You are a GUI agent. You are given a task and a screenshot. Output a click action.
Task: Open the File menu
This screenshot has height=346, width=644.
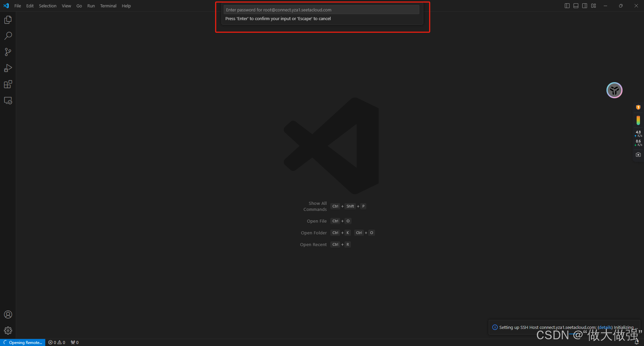coord(18,6)
